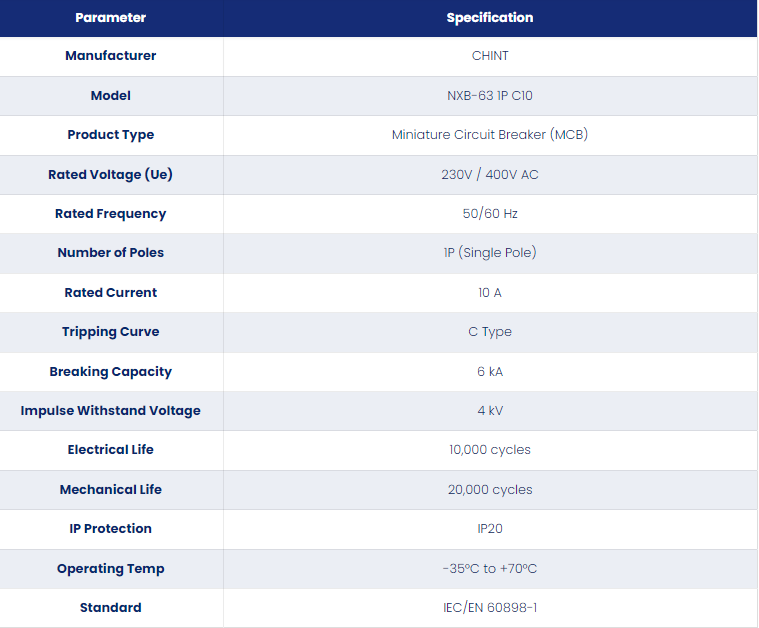The height and width of the screenshot is (628, 759).
Task: Click the '10 A' current value
Action: click(490, 292)
